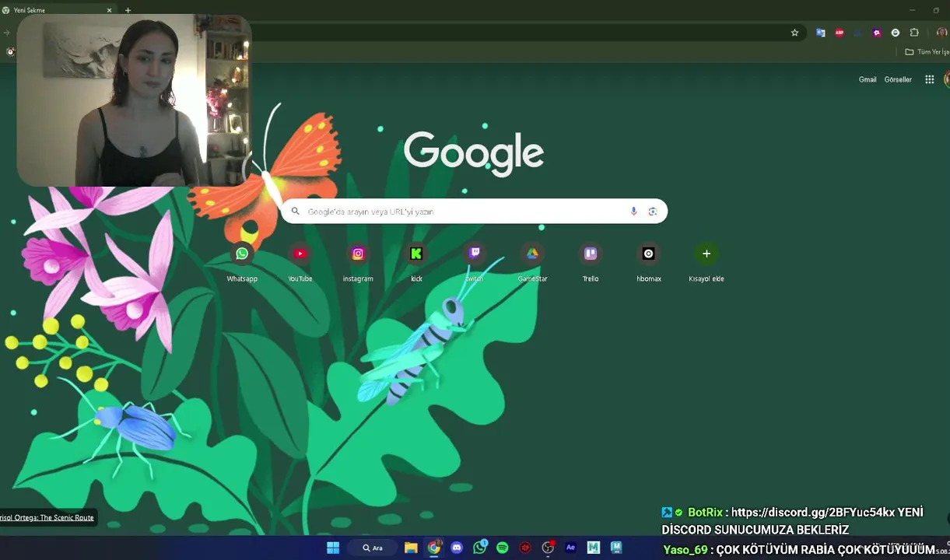Select the Yeni Sekme tab
Screen dimensions: 950x560
[58, 10]
